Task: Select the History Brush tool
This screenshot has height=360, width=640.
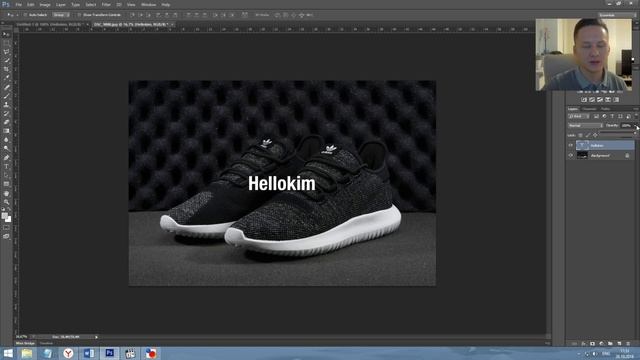Action: (6, 113)
